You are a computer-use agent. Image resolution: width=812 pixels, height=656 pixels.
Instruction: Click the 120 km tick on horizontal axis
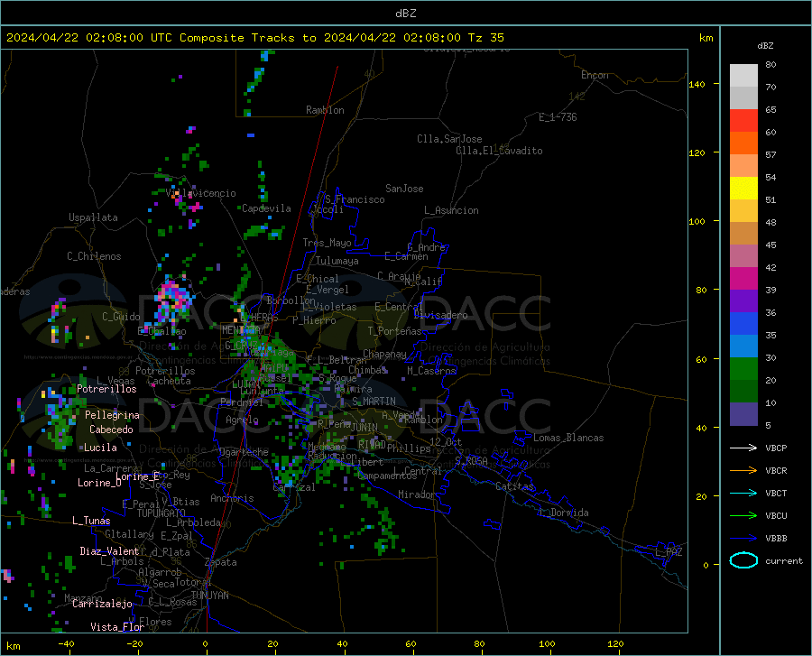[615, 644]
